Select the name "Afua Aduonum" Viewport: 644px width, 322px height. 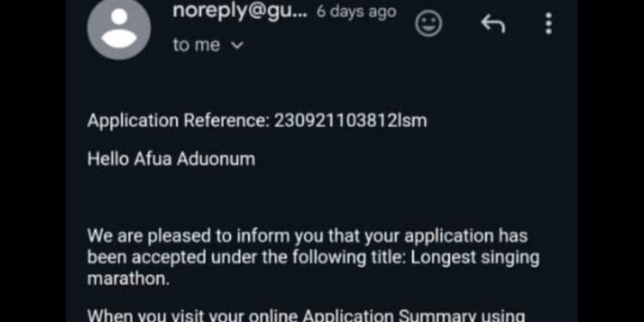coord(195,159)
